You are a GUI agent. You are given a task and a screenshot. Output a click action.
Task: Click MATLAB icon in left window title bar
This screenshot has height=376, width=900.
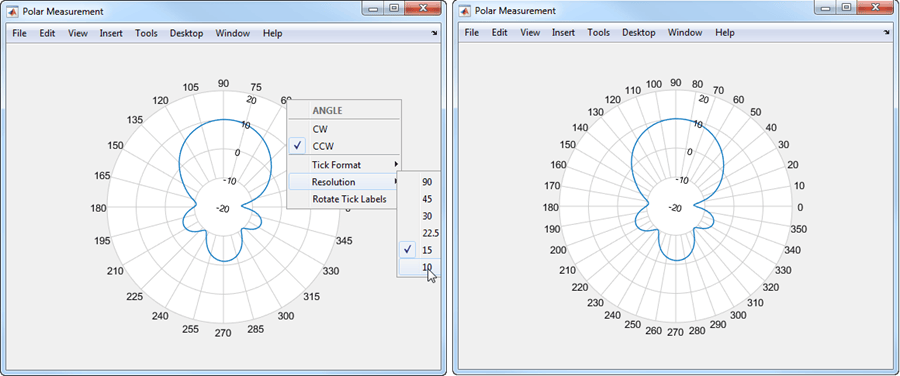click(13, 11)
